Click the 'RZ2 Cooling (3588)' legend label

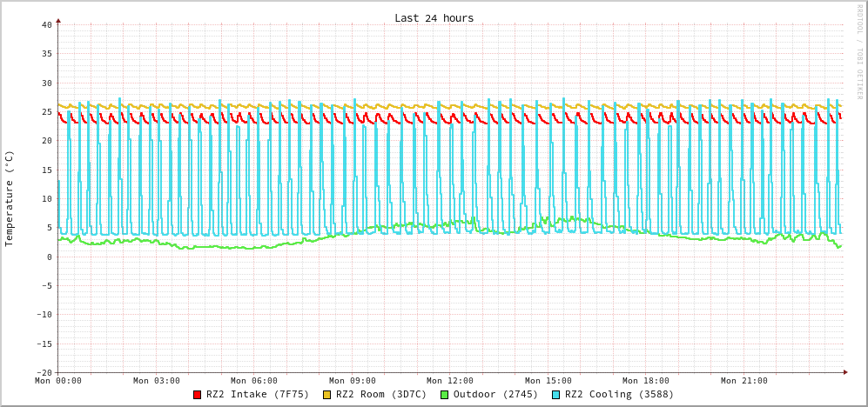tap(619, 394)
